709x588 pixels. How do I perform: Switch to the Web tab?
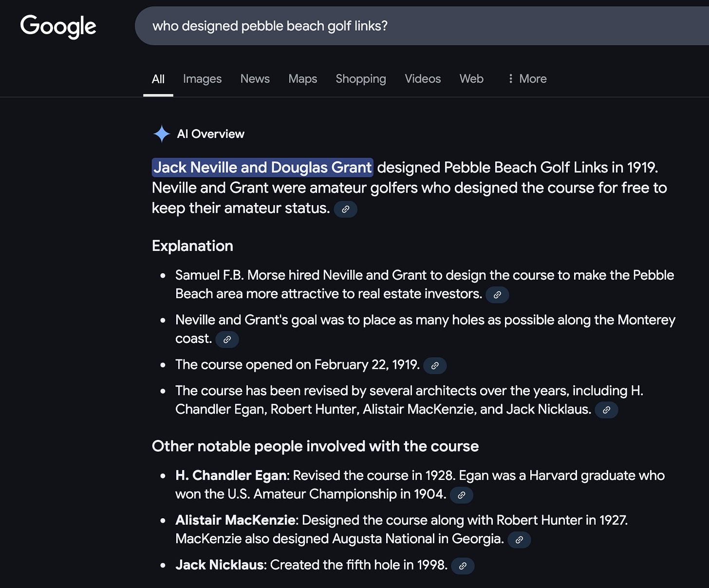471,79
